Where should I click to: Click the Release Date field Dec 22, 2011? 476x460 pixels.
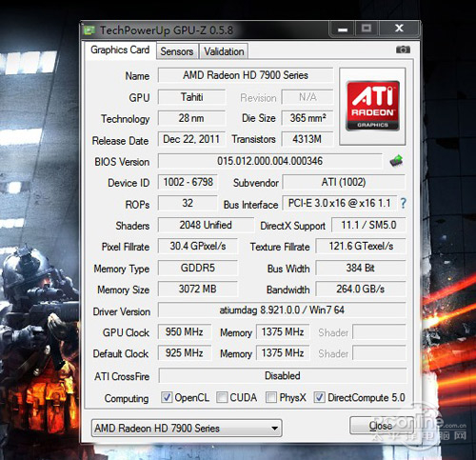tap(192, 139)
